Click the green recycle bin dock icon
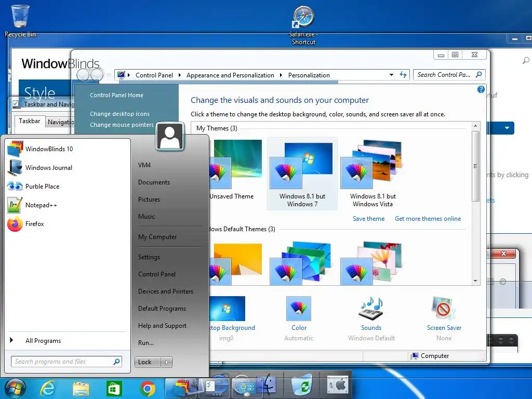 302,385
